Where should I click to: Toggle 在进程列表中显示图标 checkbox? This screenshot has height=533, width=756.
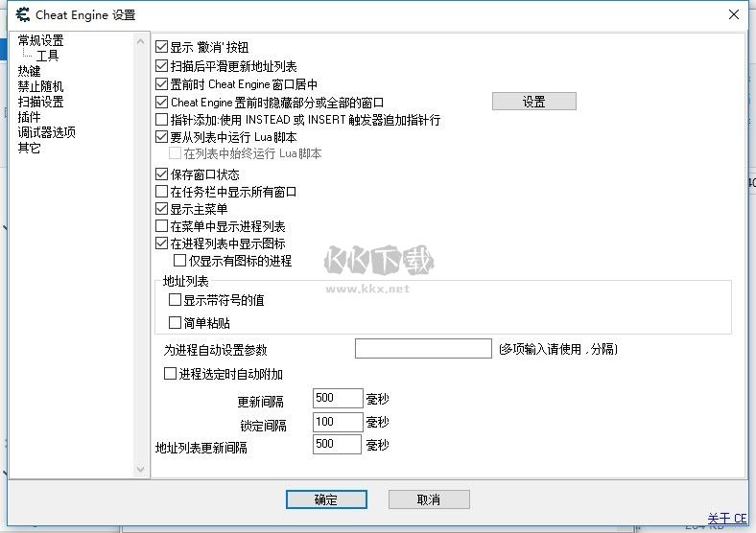pyautogui.click(x=161, y=243)
